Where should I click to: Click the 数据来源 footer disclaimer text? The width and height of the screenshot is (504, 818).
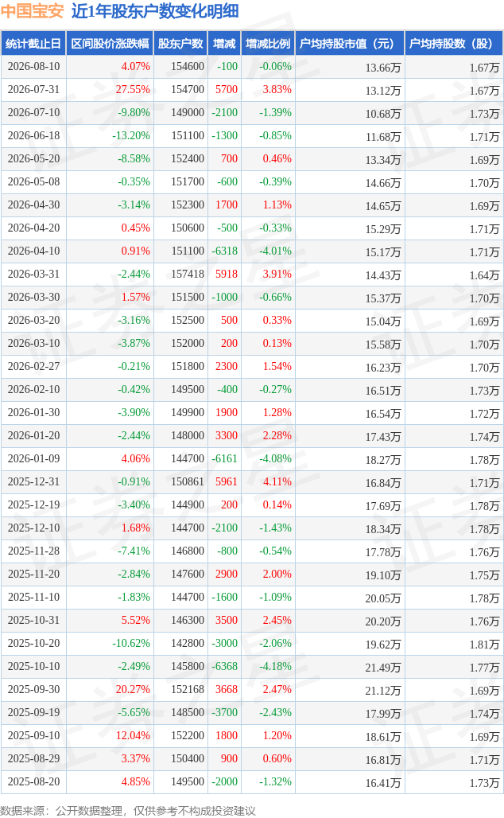pos(128,811)
